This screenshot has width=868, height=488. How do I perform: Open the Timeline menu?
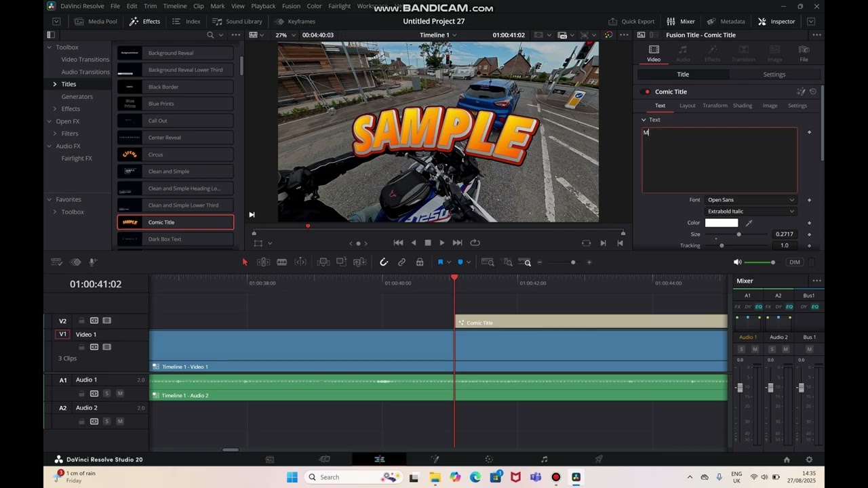coord(175,6)
